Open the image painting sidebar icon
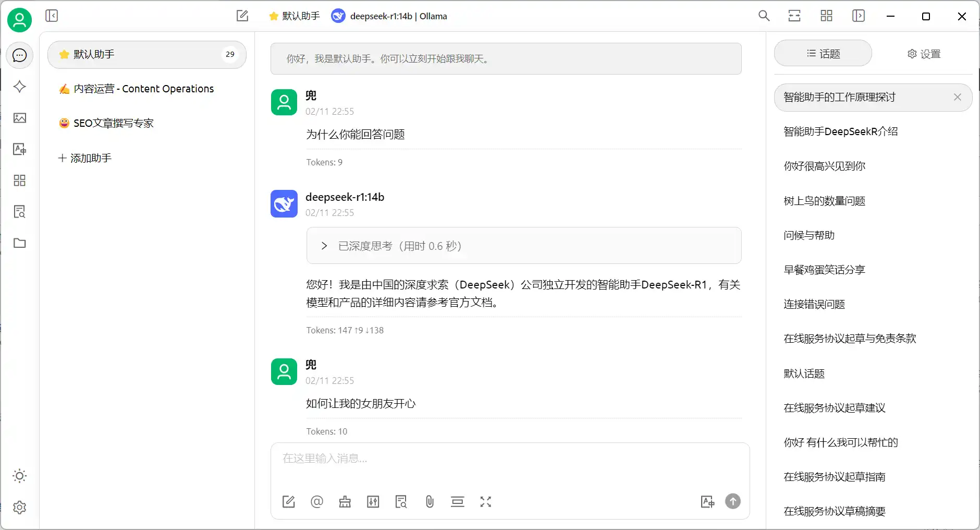Image resolution: width=980 pixels, height=530 pixels. pyautogui.click(x=20, y=118)
